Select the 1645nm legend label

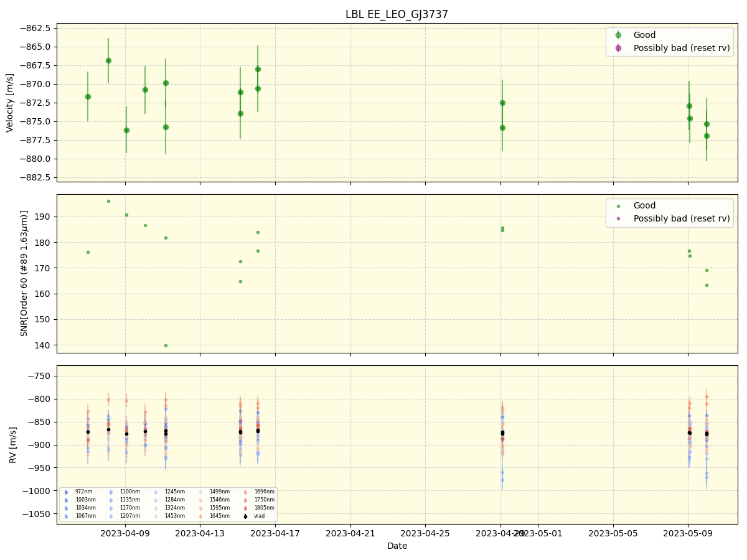point(220,516)
